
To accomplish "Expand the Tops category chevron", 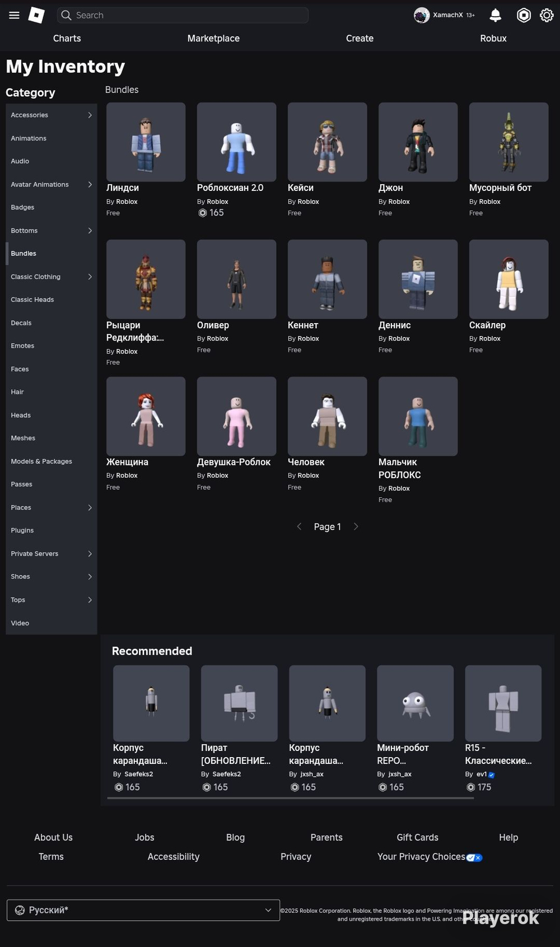I will coord(90,600).
